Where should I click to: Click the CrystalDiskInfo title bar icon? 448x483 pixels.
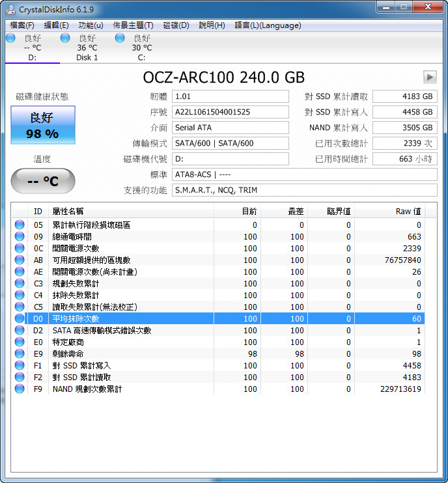click(x=10, y=9)
